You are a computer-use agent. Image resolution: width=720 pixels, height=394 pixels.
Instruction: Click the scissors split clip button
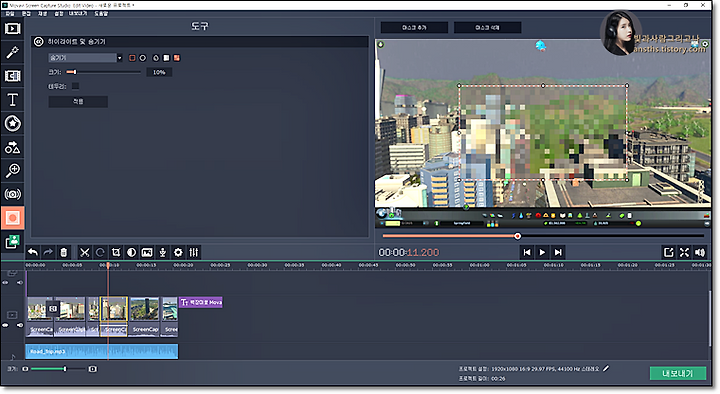coord(84,252)
